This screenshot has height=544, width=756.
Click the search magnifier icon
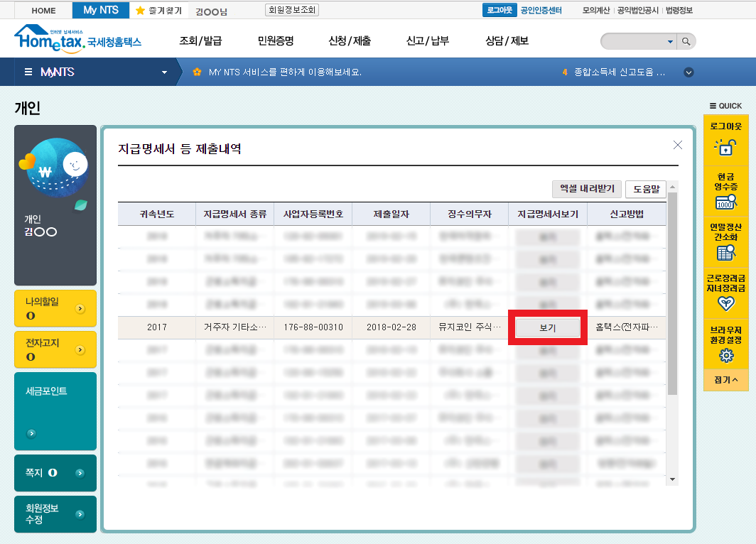click(x=686, y=42)
